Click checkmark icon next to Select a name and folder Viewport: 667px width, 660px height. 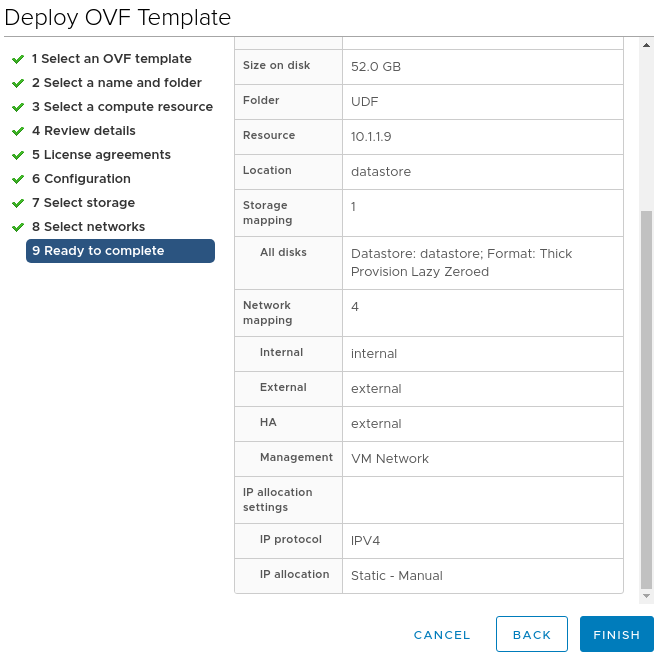pos(18,83)
